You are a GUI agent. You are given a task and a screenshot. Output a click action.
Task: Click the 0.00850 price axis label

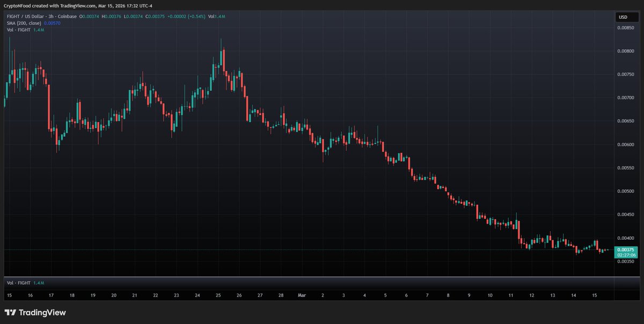[626, 27]
